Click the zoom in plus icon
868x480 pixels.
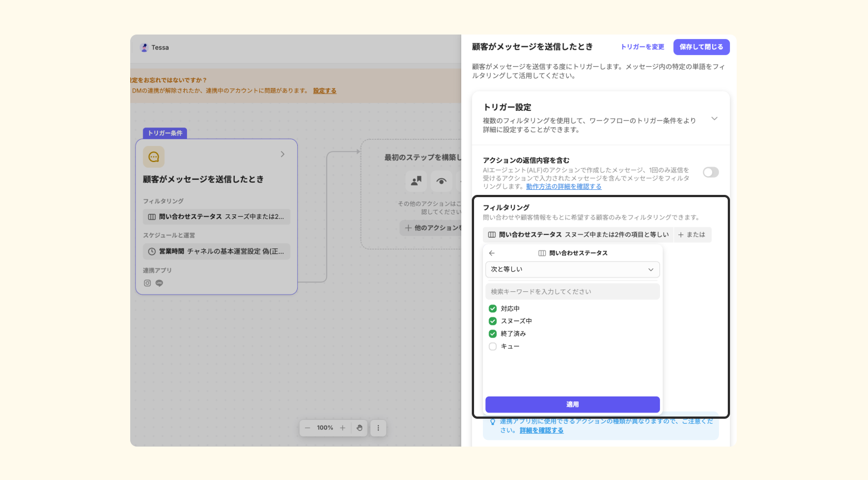[343, 428]
